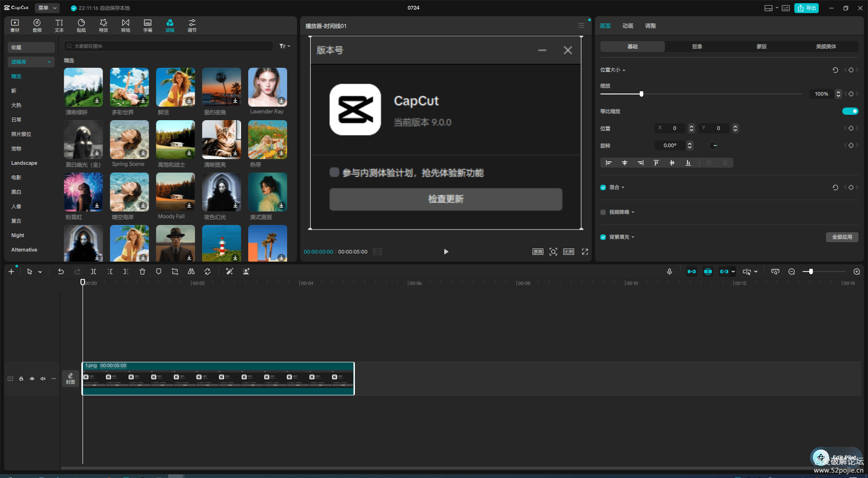The image size is (868, 478).
Task: Add keyframe for 缩放 scale
Action: coord(851,94)
